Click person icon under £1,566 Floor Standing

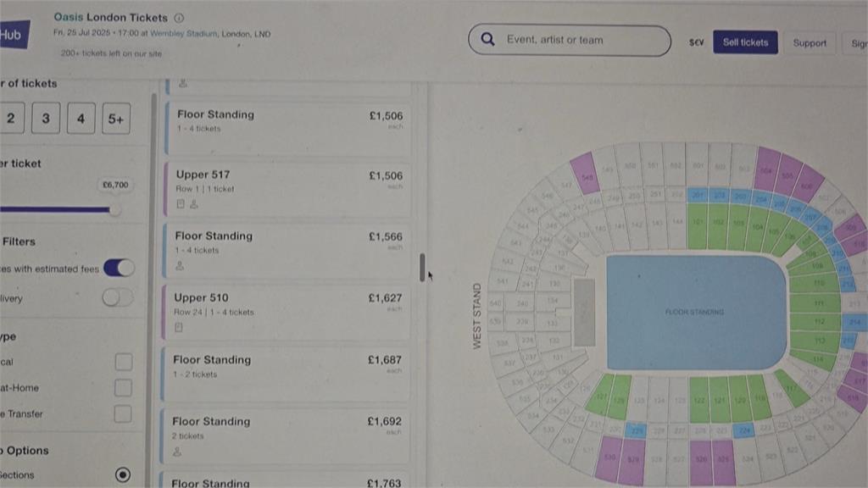(x=180, y=265)
